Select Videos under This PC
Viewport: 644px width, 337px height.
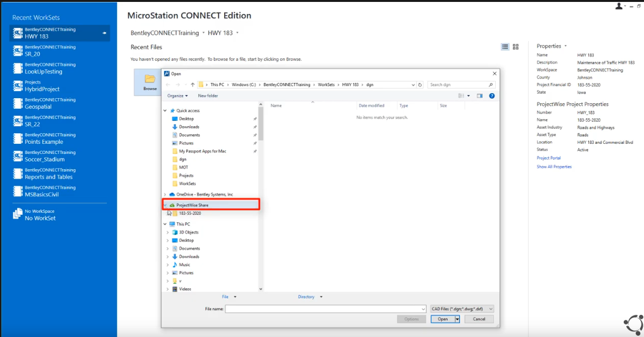tap(185, 289)
